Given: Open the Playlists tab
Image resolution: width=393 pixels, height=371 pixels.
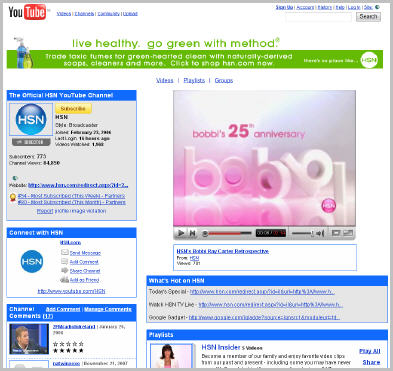Looking at the screenshot, I should [194, 80].
